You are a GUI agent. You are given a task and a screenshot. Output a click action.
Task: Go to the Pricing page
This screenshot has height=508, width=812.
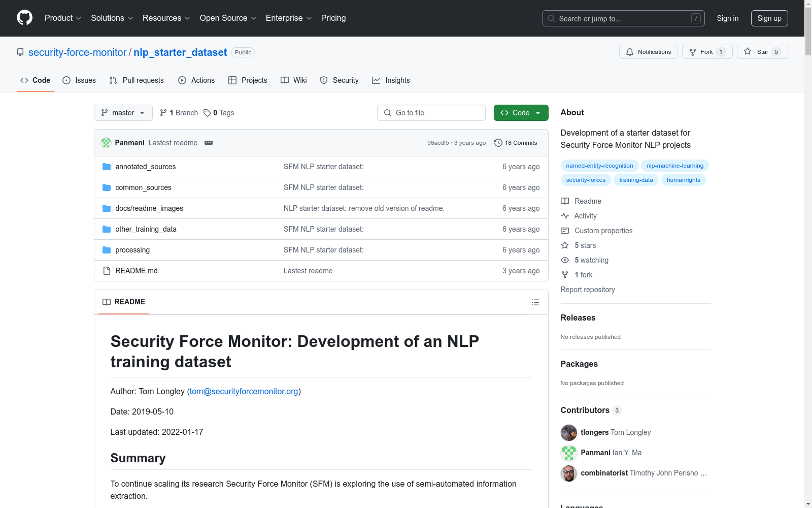pyautogui.click(x=333, y=18)
